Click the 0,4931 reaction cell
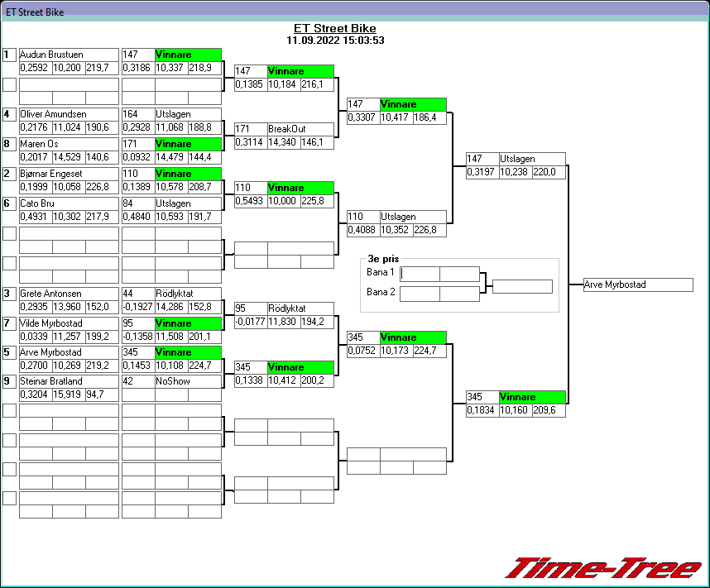 (36, 217)
